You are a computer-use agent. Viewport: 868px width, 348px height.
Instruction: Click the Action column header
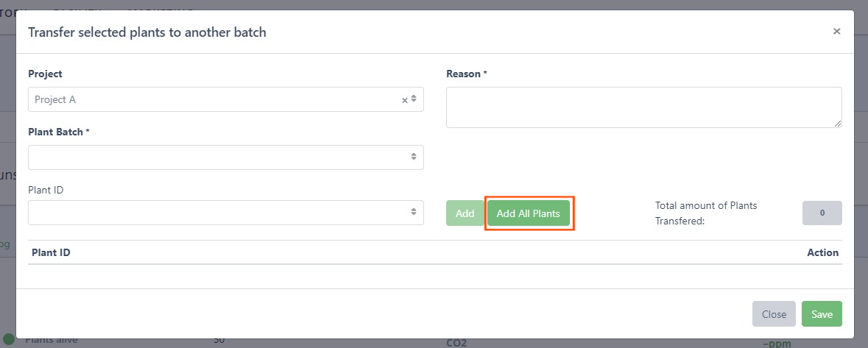(822, 252)
